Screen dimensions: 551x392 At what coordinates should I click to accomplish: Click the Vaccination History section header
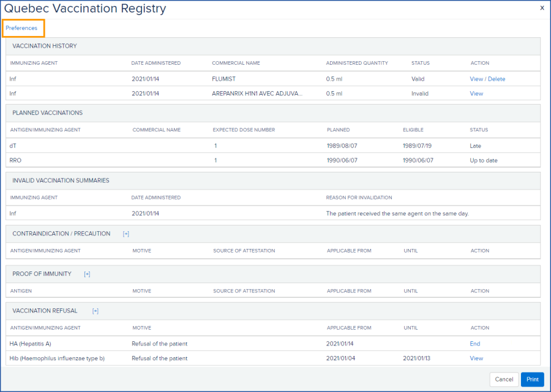(x=45, y=46)
